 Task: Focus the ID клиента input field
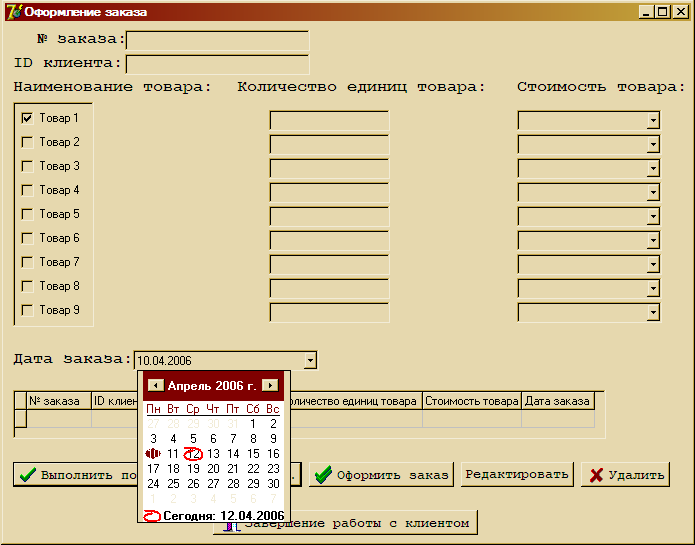217,64
